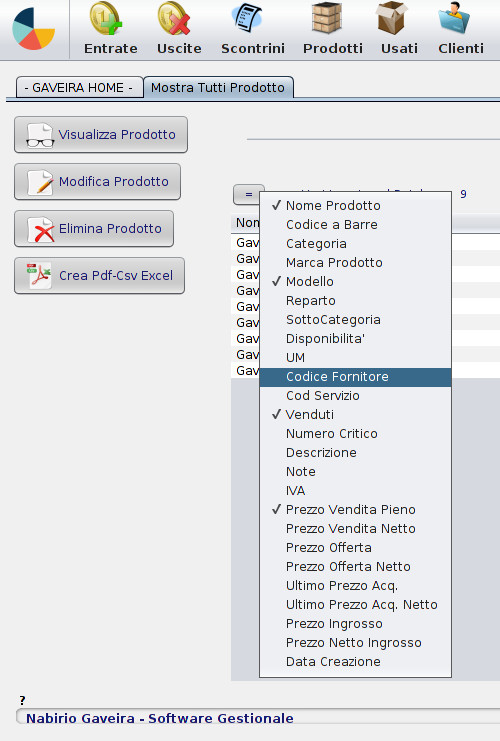Click the Elimina Prodotto button
Viewport: 500px width, 741px height.
pos(94,229)
